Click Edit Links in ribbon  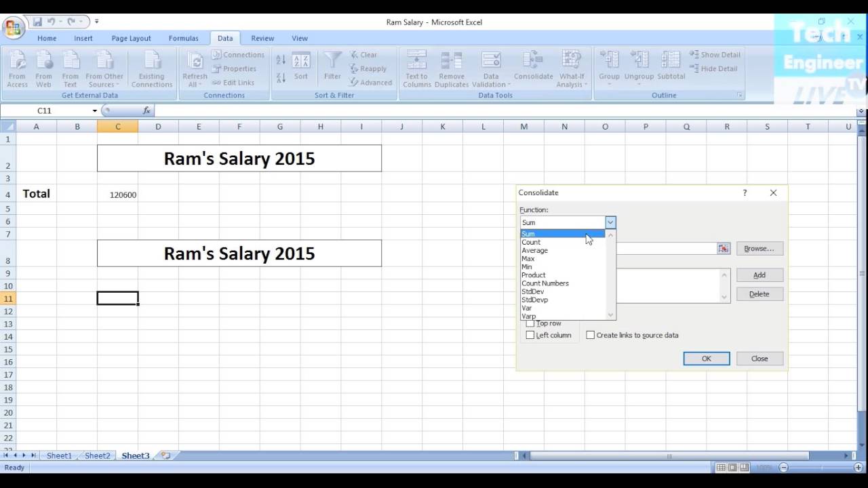pyautogui.click(x=233, y=83)
